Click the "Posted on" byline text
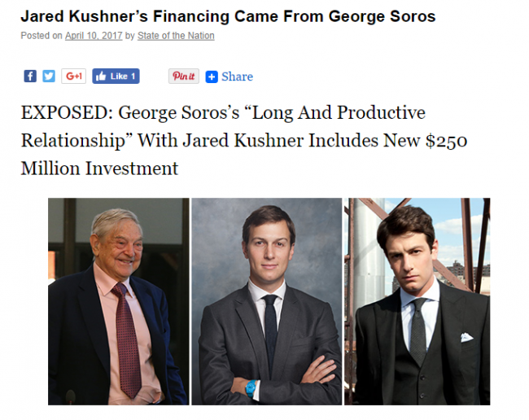Viewport: 529px width, 420px height. pyautogui.click(x=42, y=36)
